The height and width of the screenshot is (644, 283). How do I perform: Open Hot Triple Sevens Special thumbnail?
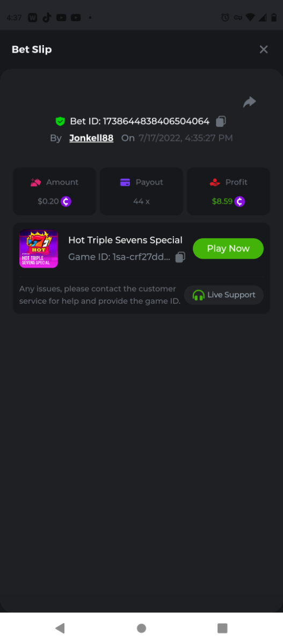[39, 248]
